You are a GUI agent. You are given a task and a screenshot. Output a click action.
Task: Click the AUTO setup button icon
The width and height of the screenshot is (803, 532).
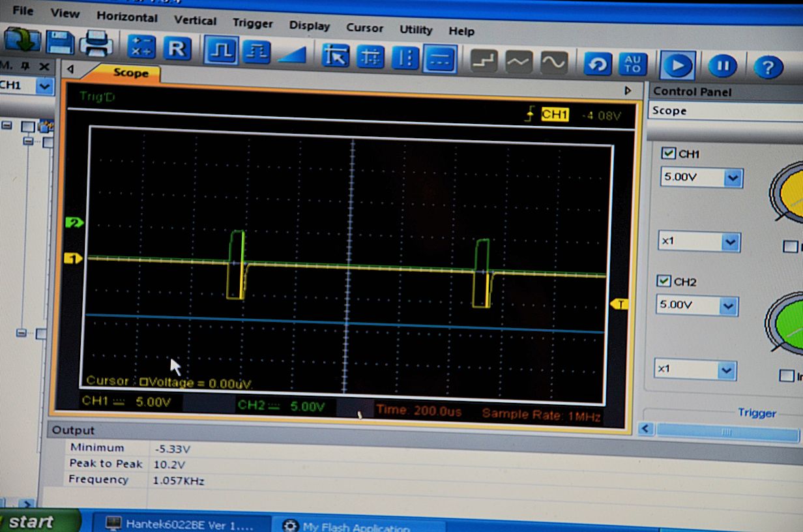click(x=632, y=64)
